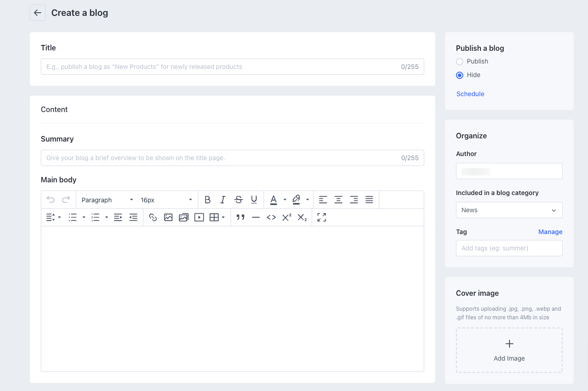Screen dimensions: 588x391
Task: Add a blockquote with quote icon
Action: pyautogui.click(x=240, y=217)
